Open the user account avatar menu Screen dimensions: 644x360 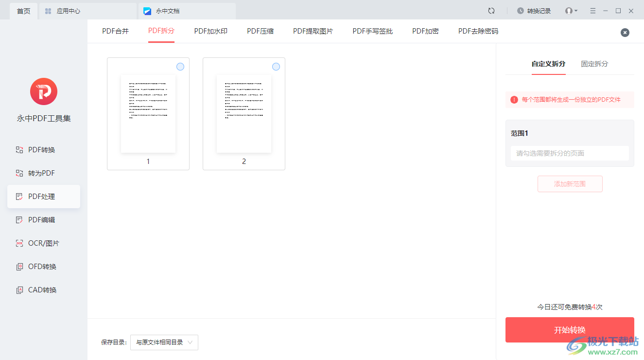571,11
